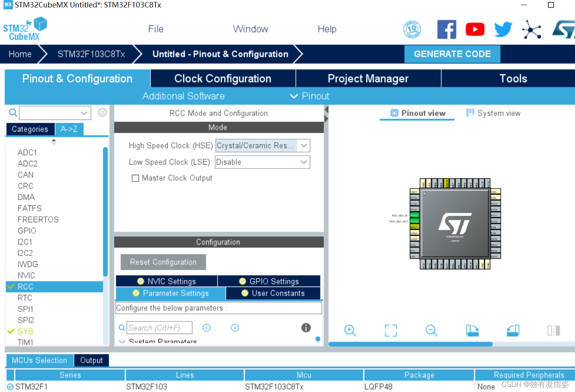Click the parameter search input field
The height and width of the screenshot is (392, 575).
point(160,328)
